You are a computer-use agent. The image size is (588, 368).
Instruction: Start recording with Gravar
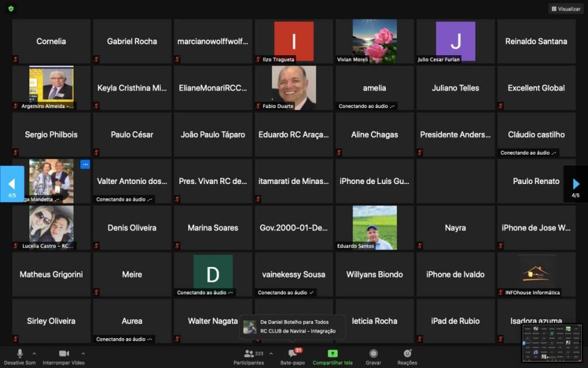pyautogui.click(x=373, y=354)
